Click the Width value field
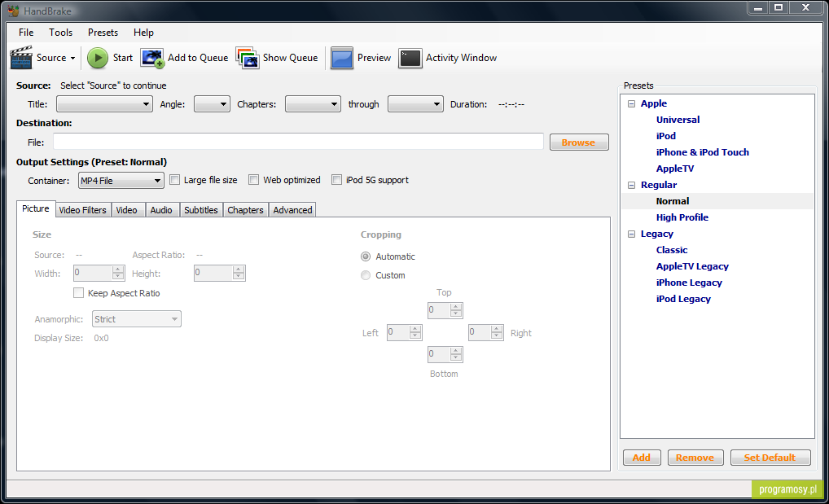This screenshot has height=504, width=829. tap(99, 273)
